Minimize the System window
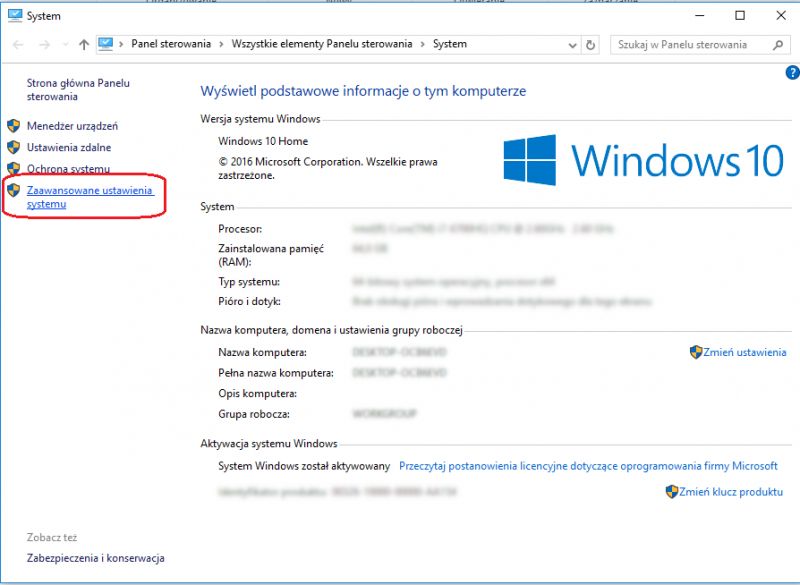The height and width of the screenshot is (585, 800). pyautogui.click(x=700, y=16)
